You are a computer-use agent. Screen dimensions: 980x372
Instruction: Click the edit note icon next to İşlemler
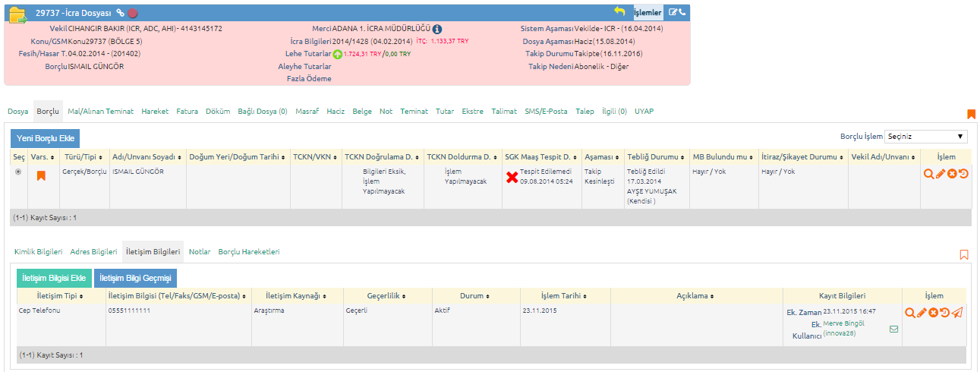coord(673,12)
